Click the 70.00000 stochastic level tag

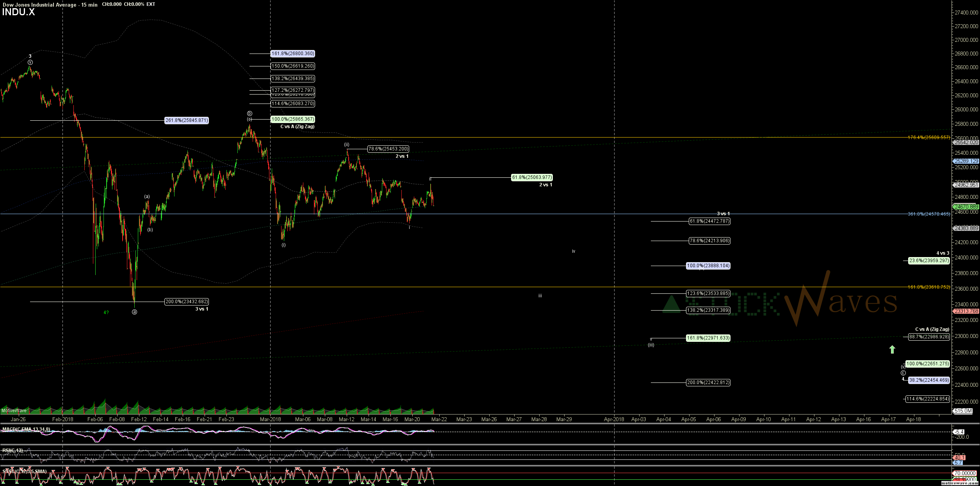pyautogui.click(x=965, y=473)
